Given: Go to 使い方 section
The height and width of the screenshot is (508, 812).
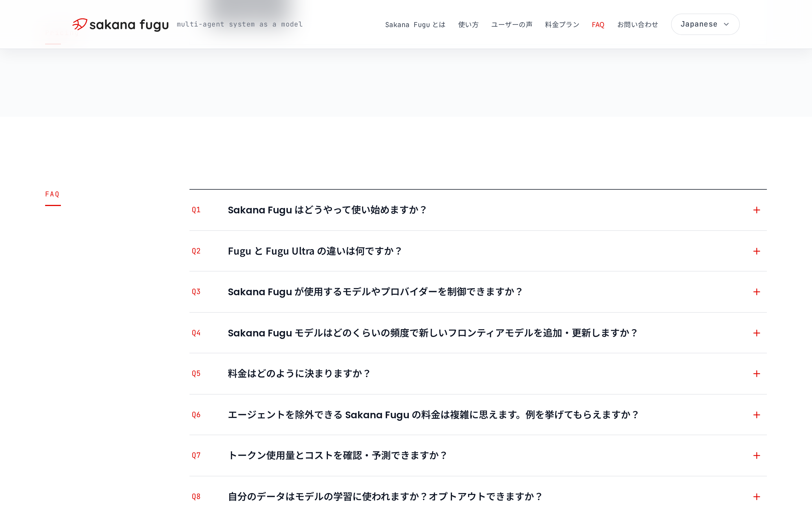Looking at the screenshot, I should (468, 25).
